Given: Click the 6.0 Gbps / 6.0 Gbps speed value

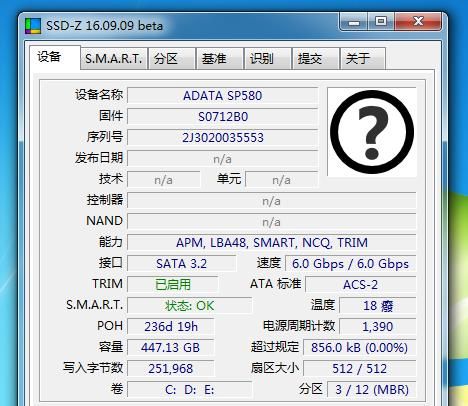Looking at the screenshot, I should (350, 264).
